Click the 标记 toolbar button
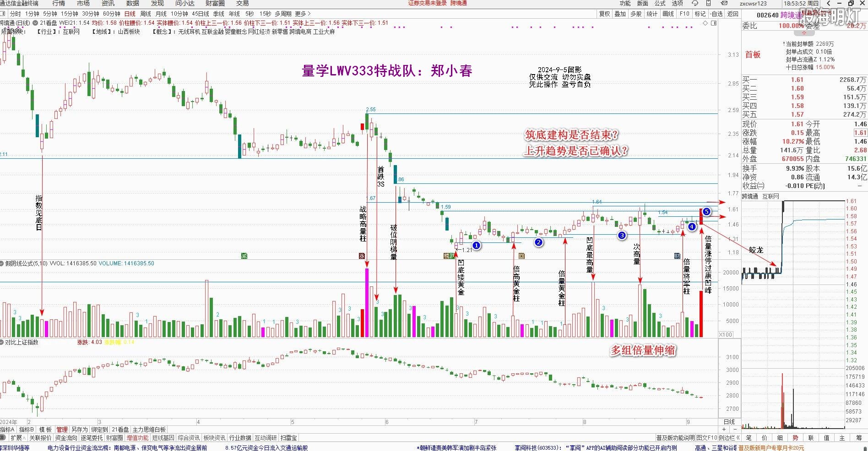The image size is (868, 451). click(x=700, y=14)
